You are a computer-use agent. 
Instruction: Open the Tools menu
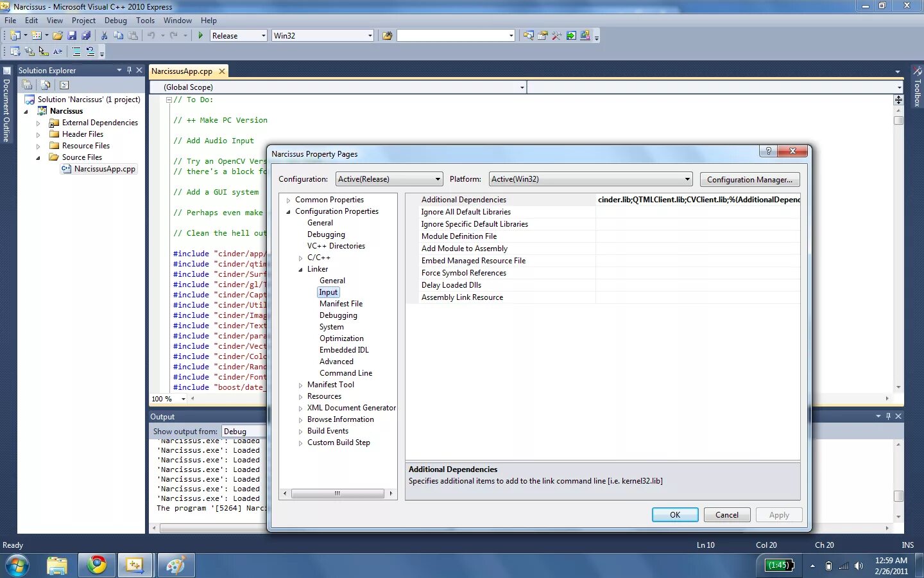click(x=145, y=21)
